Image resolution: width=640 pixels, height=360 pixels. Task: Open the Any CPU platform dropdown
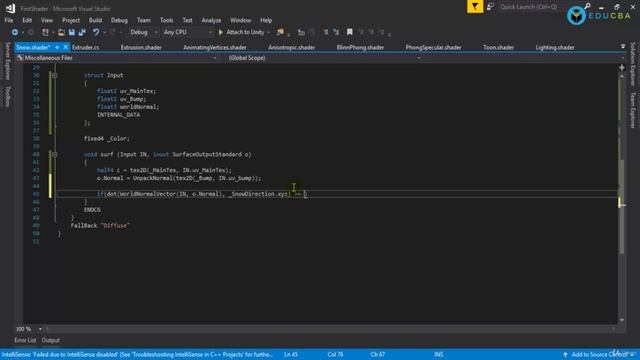(x=187, y=32)
